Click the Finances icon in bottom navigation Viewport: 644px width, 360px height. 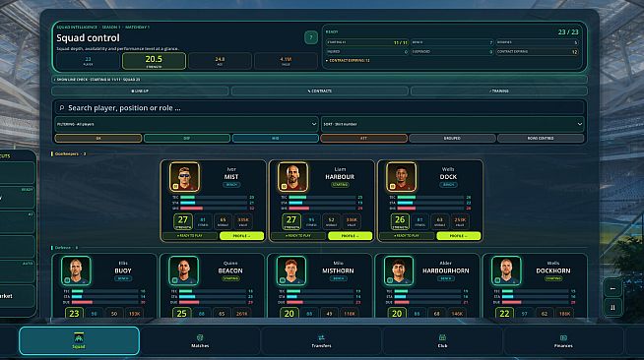(563, 337)
